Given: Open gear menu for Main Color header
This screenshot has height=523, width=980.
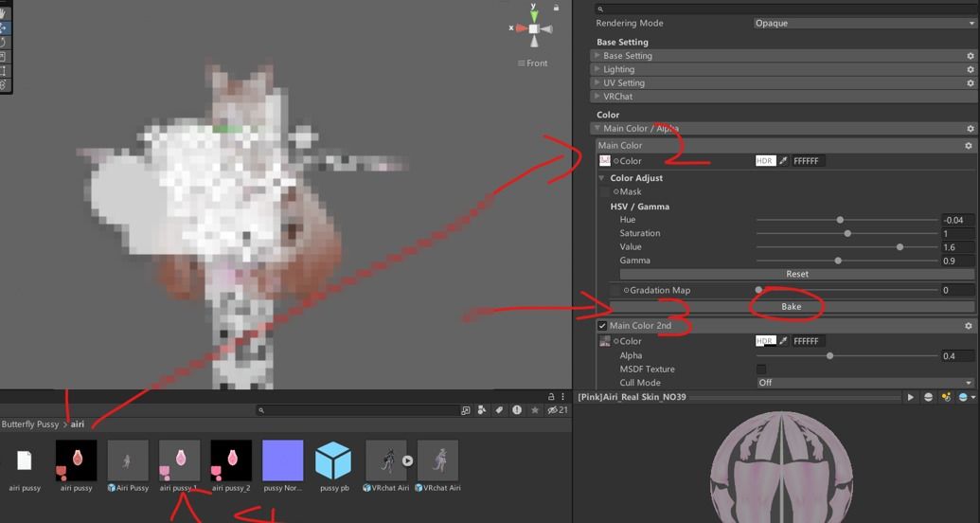Looking at the screenshot, I should coord(968,145).
